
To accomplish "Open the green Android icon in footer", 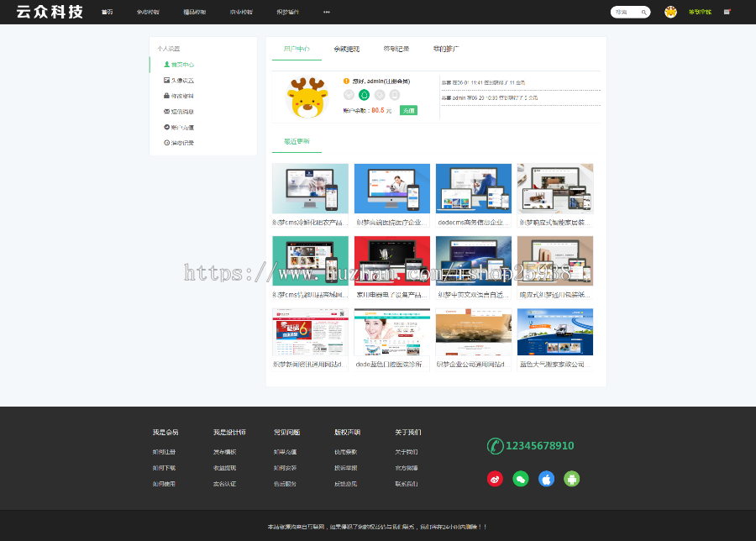I will pos(572,479).
